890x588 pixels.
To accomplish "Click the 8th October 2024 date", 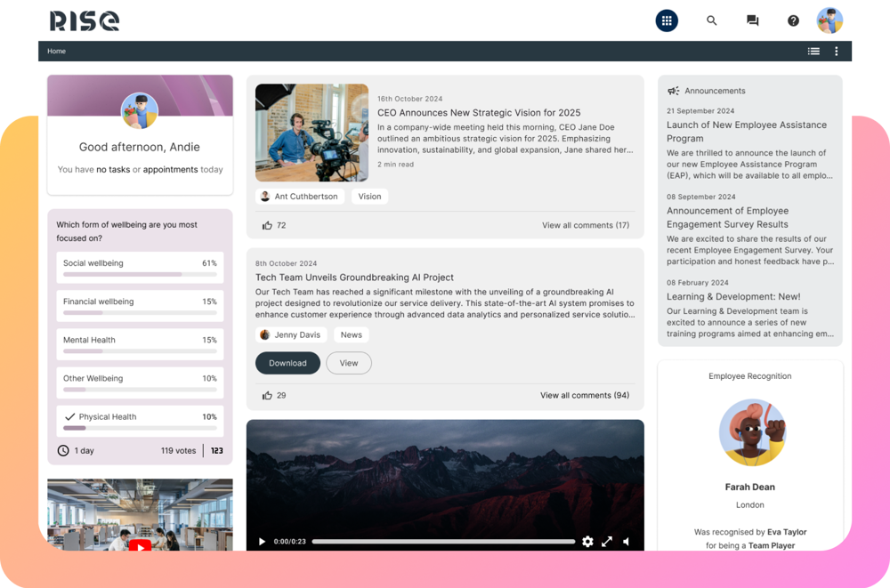I will coord(286,264).
